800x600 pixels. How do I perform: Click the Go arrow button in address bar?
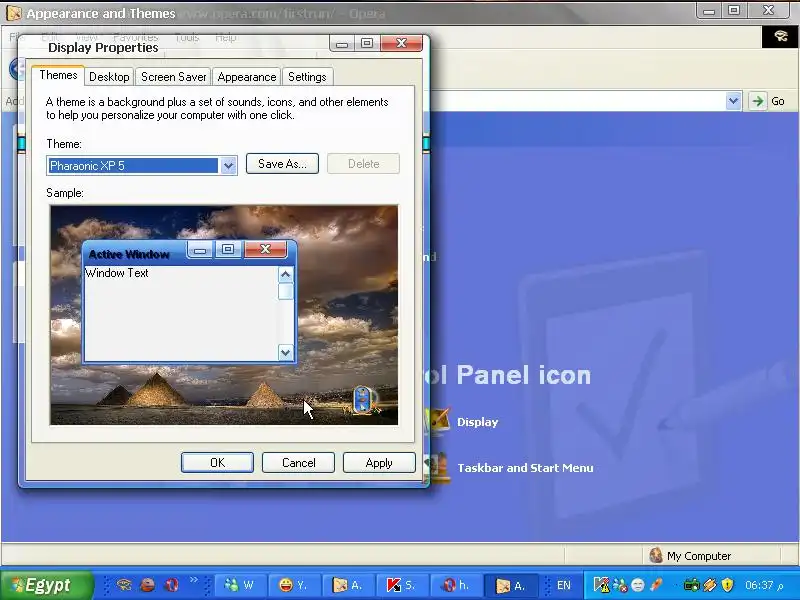point(758,101)
